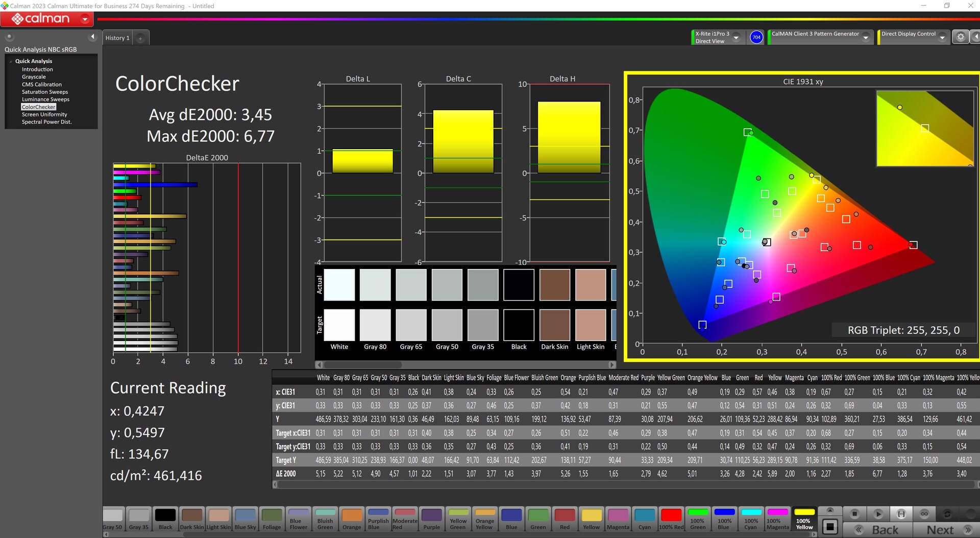The image size is (980, 538).
Task: Open the X-Rite i1Pro 3 meter dropdown
Action: pyautogui.click(x=736, y=38)
